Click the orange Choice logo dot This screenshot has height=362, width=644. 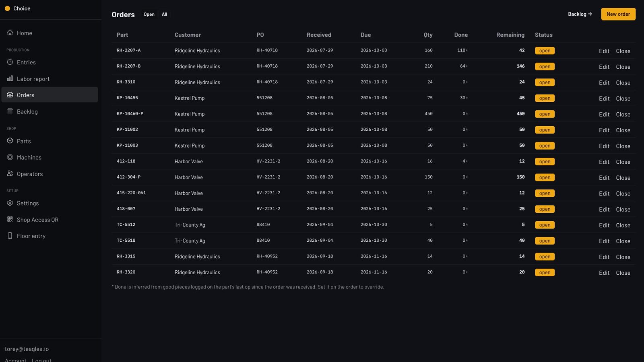coord(7,8)
